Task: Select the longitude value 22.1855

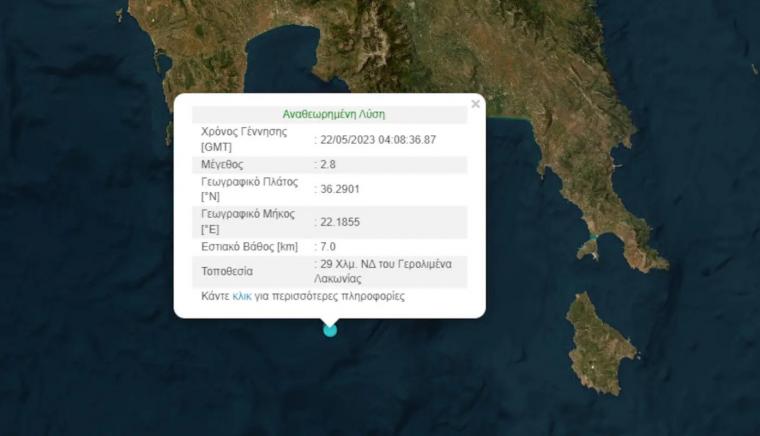Action: click(340, 222)
